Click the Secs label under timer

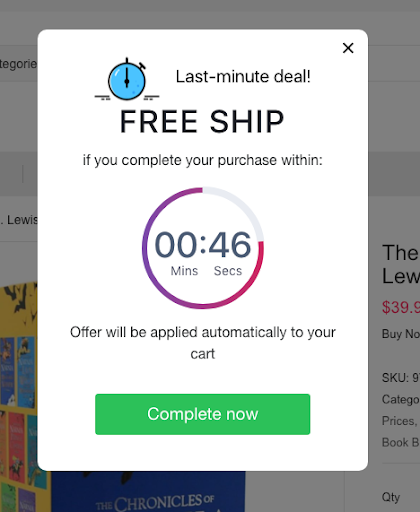tap(228, 271)
